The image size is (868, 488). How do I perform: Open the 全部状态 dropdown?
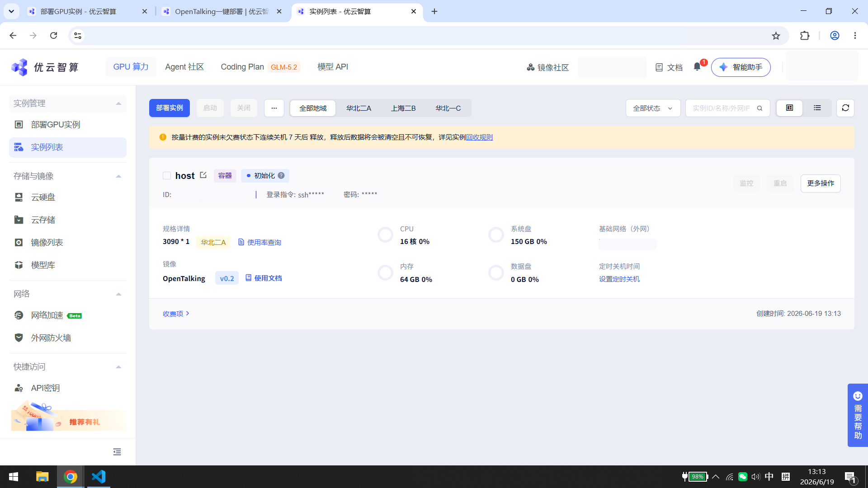coord(653,108)
